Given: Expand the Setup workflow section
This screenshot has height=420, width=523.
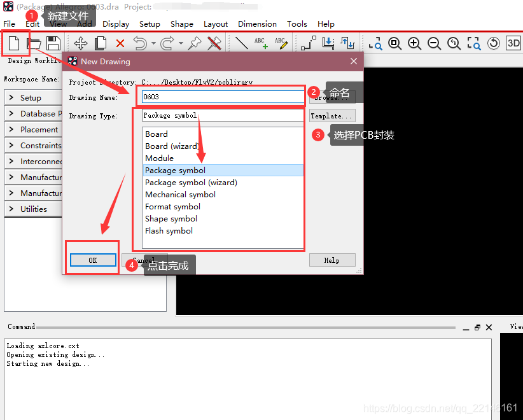Looking at the screenshot, I should pyautogui.click(x=31, y=98).
